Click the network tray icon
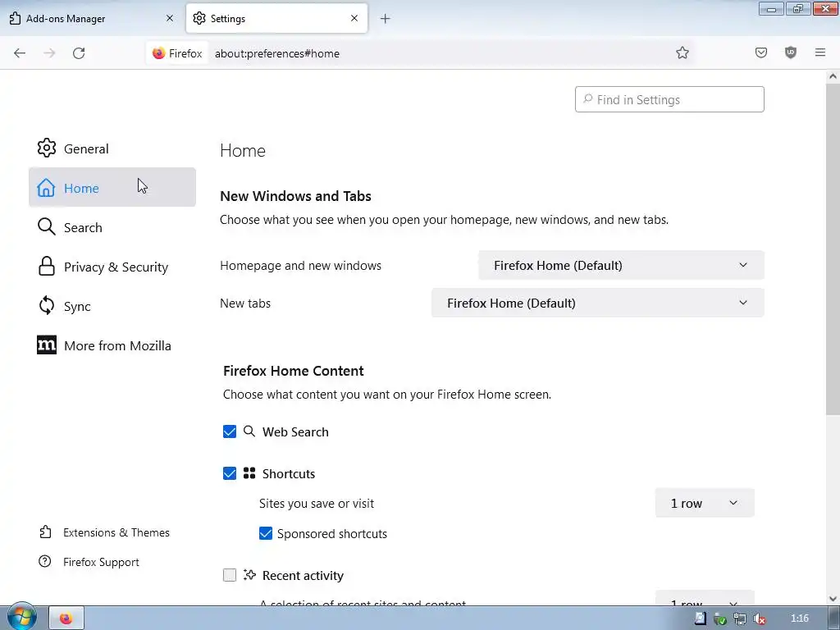840x630 pixels. tap(739, 619)
